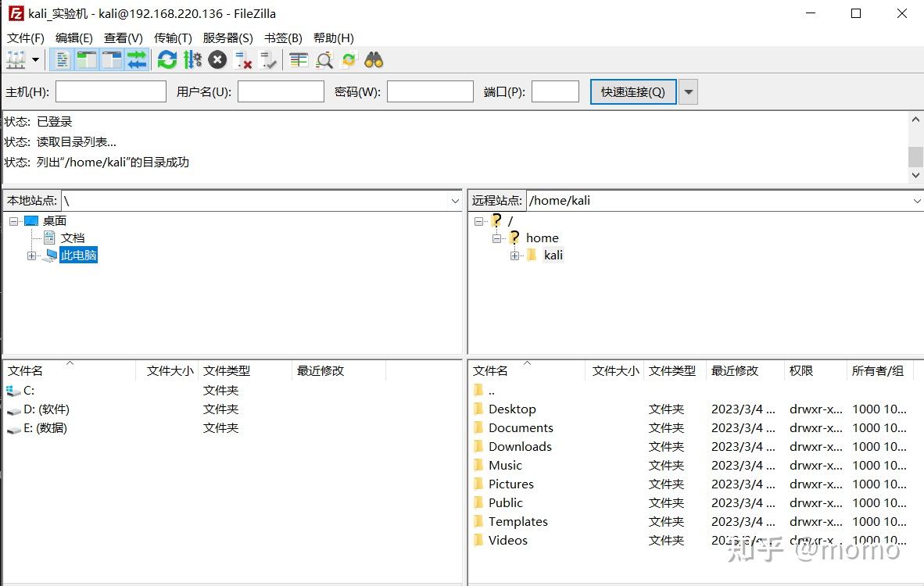Select the Templates remote folder
This screenshot has height=586, width=924.
(x=518, y=522)
